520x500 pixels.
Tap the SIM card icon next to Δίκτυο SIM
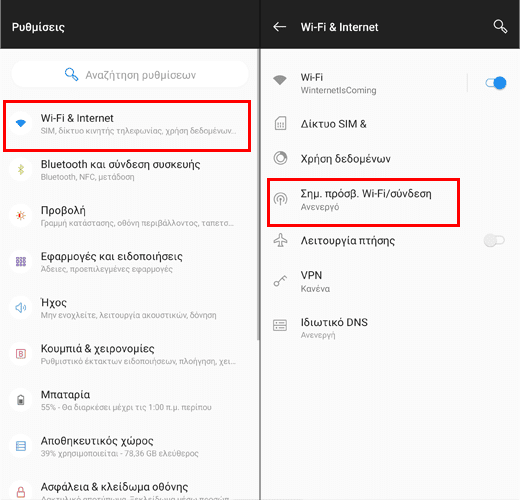pos(280,124)
